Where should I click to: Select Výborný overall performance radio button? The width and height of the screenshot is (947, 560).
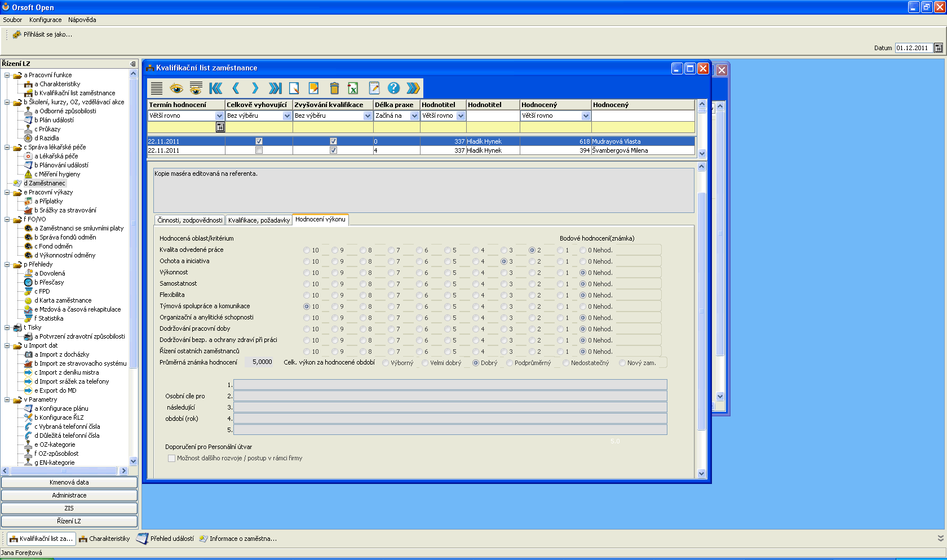386,363
